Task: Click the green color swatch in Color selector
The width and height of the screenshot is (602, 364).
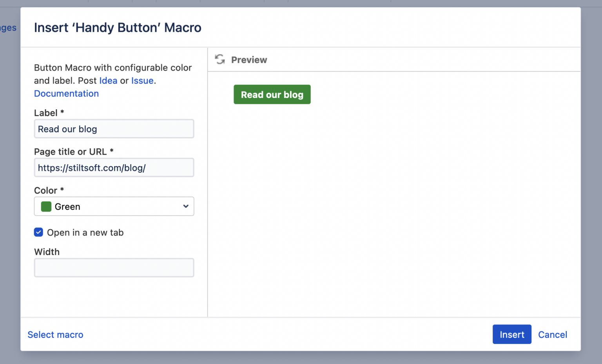Action: coord(46,206)
